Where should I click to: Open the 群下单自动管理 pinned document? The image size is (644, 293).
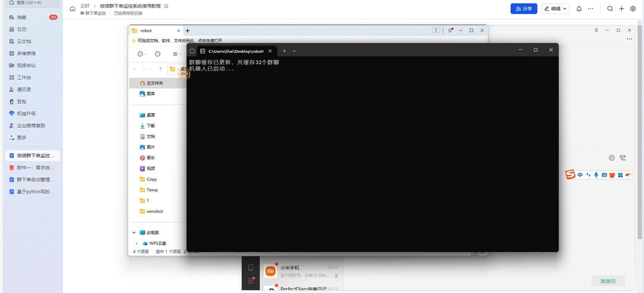pos(32,179)
